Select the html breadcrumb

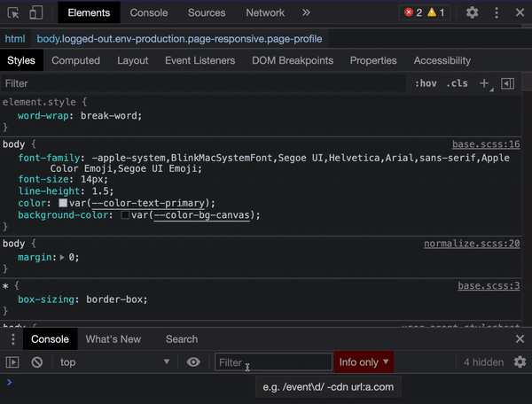tap(15, 39)
